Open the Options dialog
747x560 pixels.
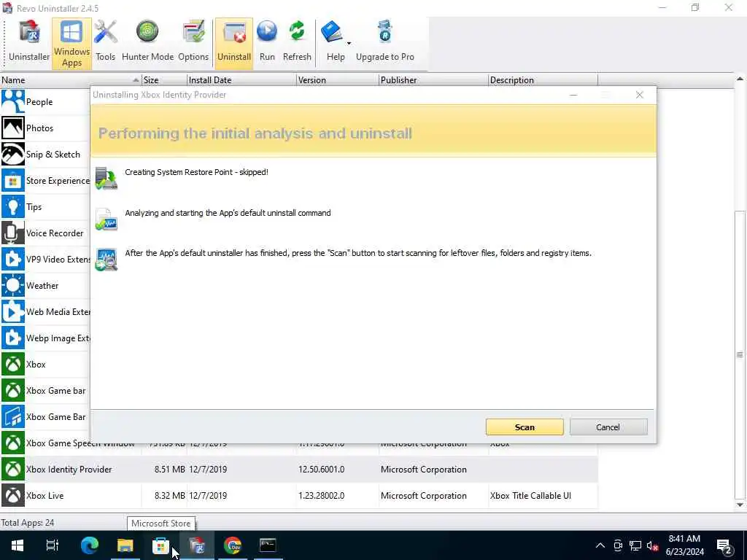tap(193, 43)
